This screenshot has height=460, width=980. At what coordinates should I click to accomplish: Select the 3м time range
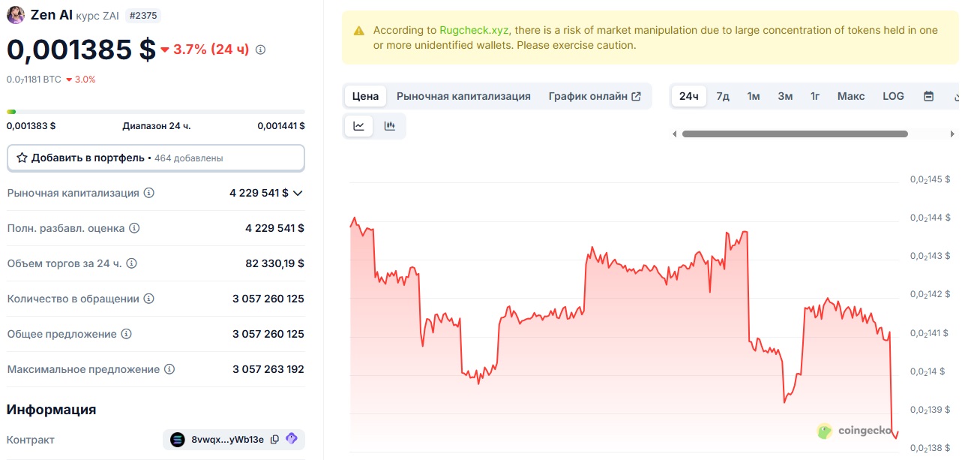[785, 96]
